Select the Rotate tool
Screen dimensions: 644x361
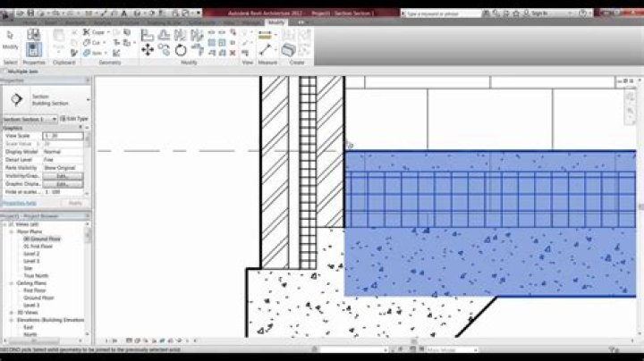181,50
